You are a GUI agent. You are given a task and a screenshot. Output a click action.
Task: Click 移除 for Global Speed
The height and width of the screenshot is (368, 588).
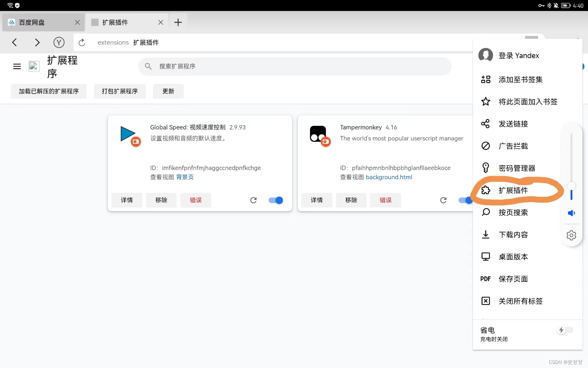[x=161, y=200]
